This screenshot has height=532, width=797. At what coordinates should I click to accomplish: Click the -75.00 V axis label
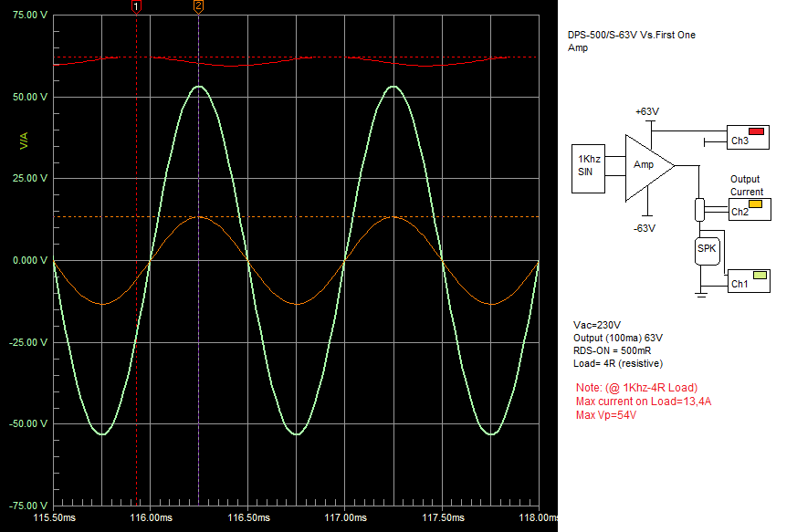tap(28, 506)
